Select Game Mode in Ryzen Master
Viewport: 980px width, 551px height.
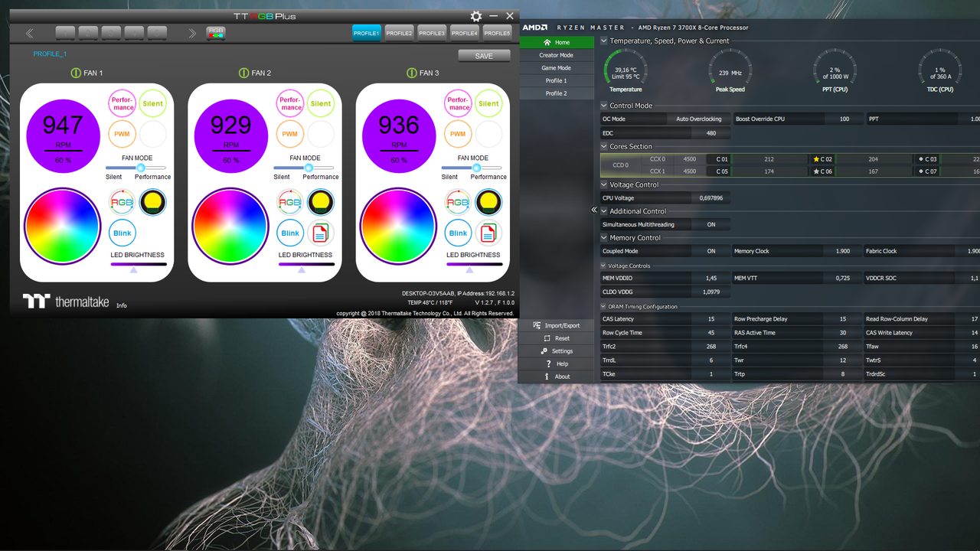pos(557,68)
